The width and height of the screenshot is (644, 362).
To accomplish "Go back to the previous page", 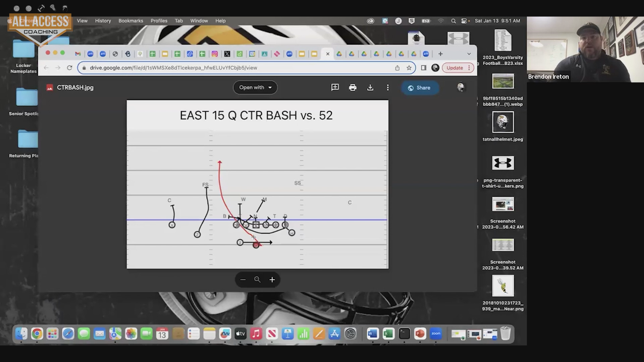I will pyautogui.click(x=46, y=68).
